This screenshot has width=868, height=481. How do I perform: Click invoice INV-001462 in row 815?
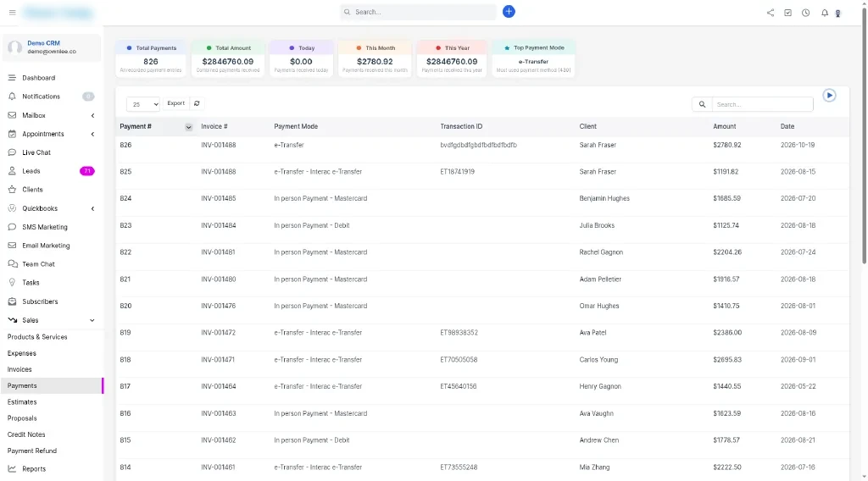[218, 440]
